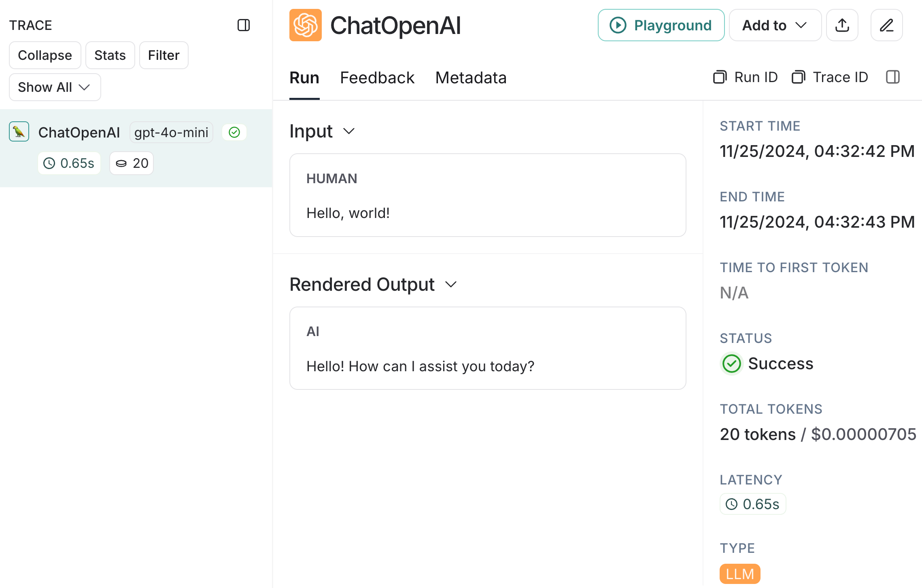Click the orange OpenAI logo icon
The image size is (922, 588).
point(305,25)
